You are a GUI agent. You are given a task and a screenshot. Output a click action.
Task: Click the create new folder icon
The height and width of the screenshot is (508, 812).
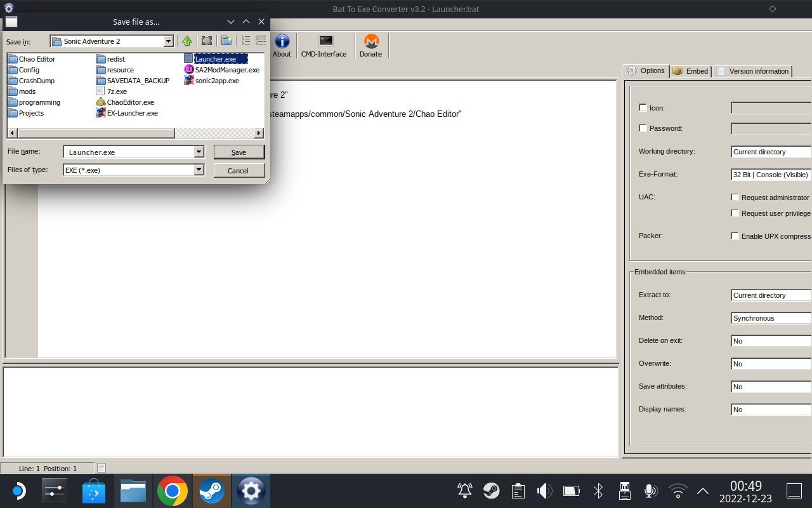click(226, 41)
